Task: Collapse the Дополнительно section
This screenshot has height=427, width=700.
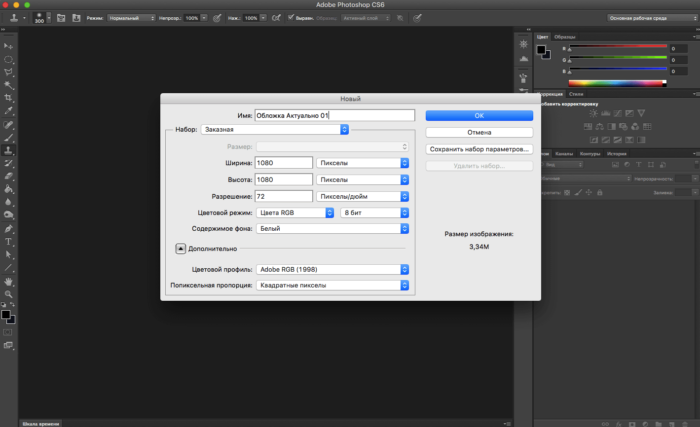Action: pos(181,248)
